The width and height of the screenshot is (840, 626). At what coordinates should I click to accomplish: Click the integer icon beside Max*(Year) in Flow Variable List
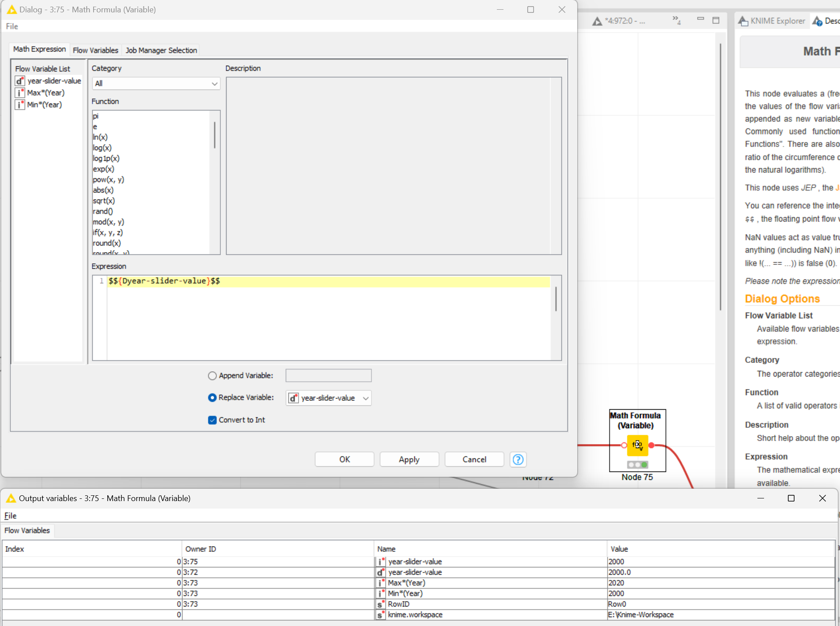click(20, 93)
